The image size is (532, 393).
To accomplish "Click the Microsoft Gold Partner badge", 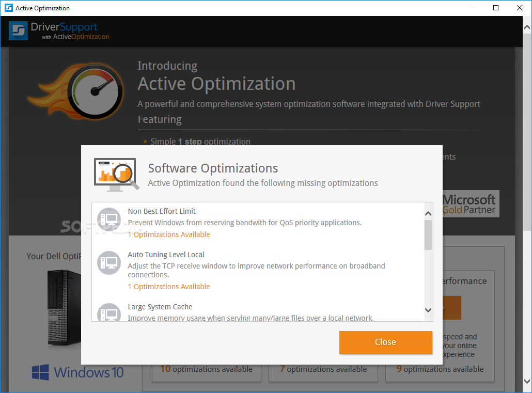I will pos(471,204).
